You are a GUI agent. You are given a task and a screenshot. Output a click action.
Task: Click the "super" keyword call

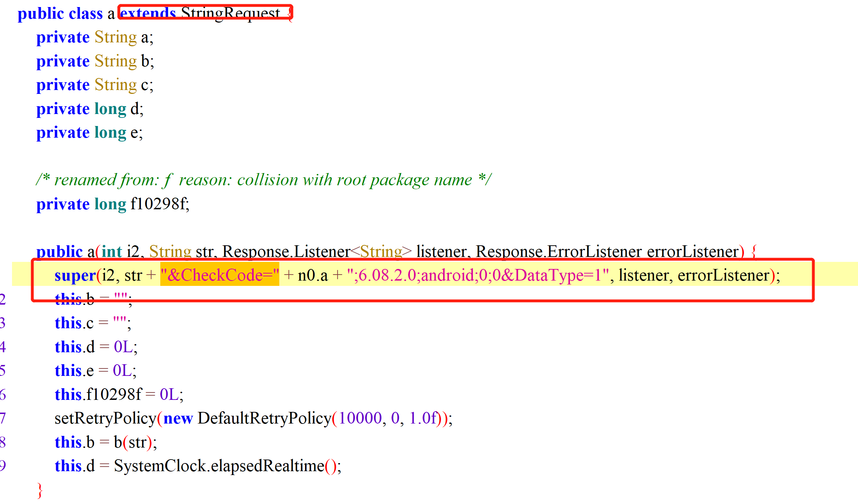[75, 275]
